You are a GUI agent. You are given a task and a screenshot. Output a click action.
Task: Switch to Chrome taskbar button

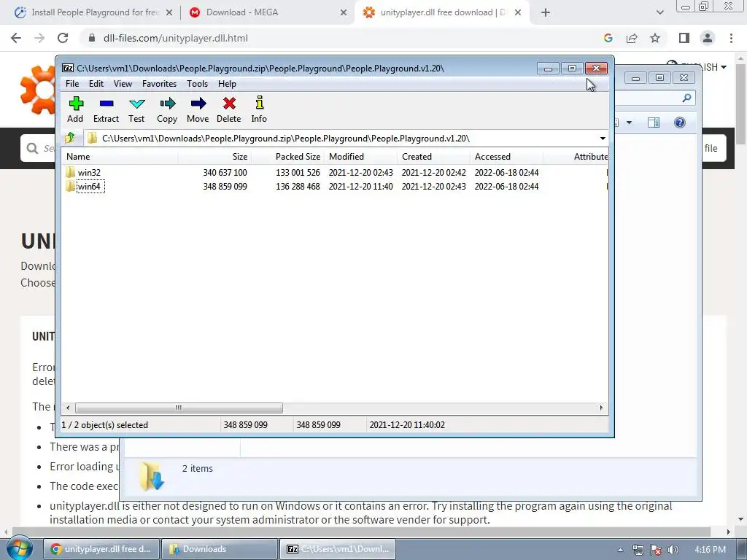[101, 549]
